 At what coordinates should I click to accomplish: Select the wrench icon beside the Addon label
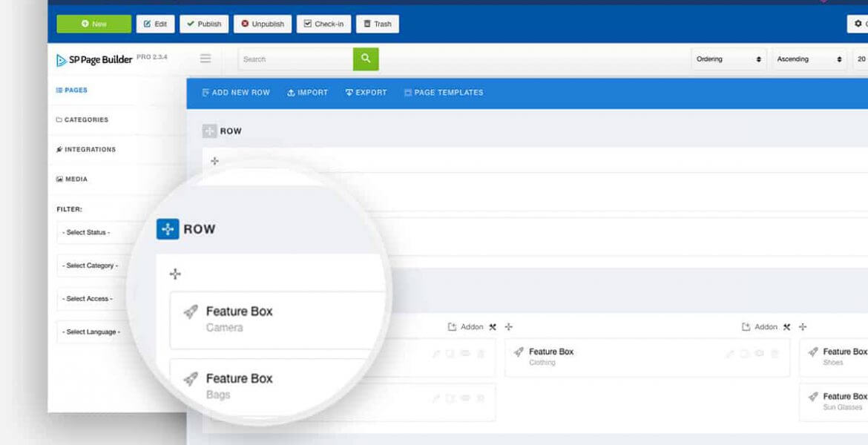pyautogui.click(x=493, y=326)
